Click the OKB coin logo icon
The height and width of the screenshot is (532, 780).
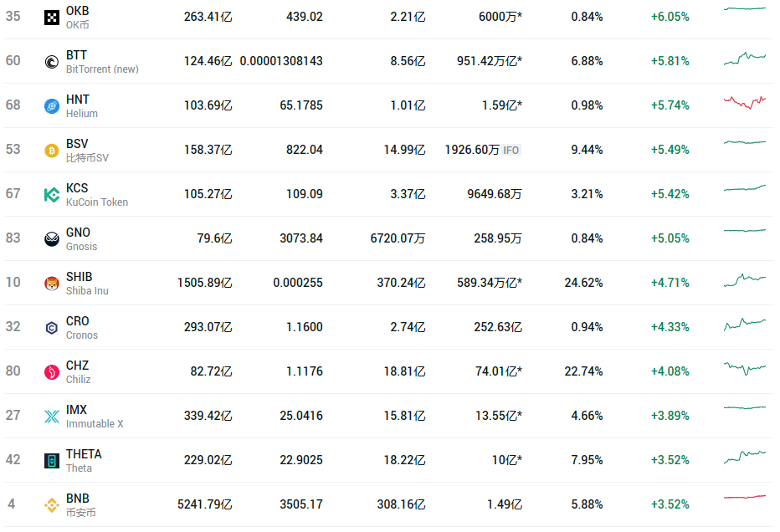point(51,17)
